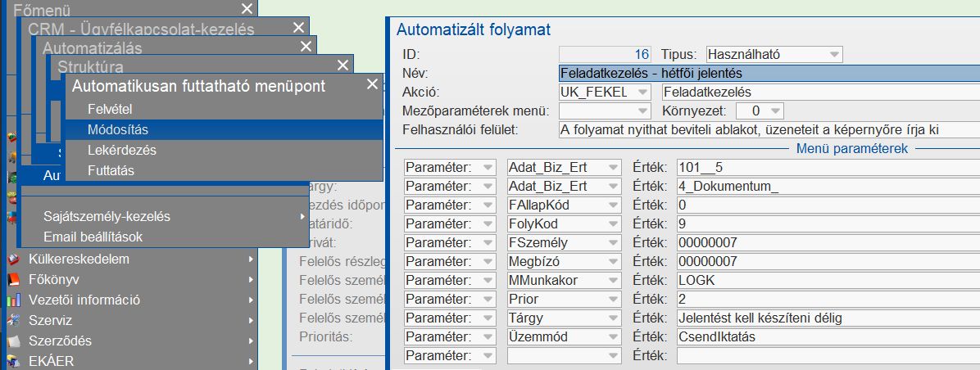
Task: Click the Külkereskedelem module icon
Action: pos(12,259)
